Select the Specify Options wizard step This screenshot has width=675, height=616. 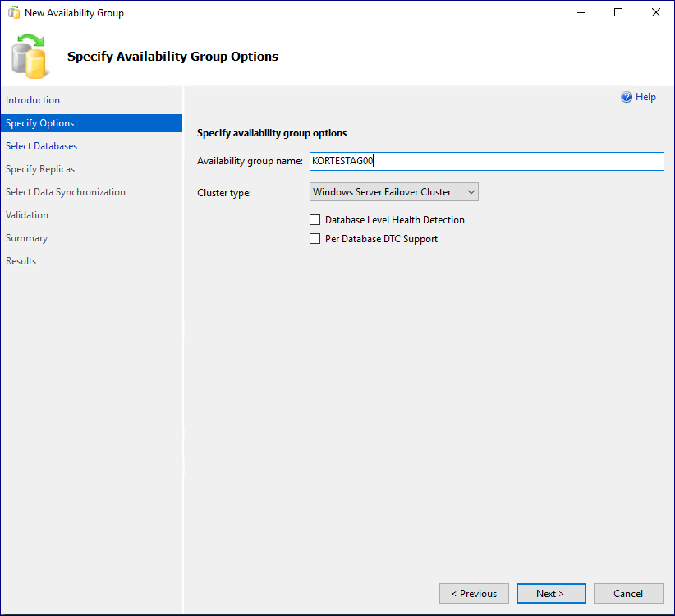(91, 123)
